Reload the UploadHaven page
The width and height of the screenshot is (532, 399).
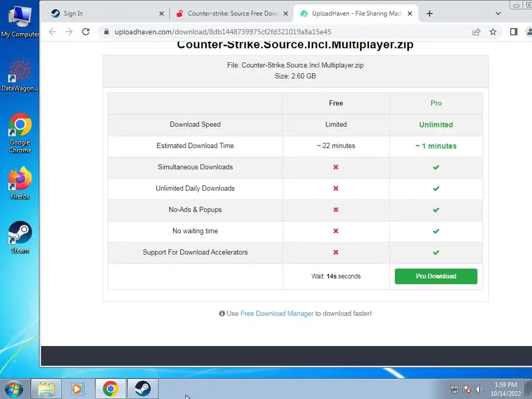(86, 32)
